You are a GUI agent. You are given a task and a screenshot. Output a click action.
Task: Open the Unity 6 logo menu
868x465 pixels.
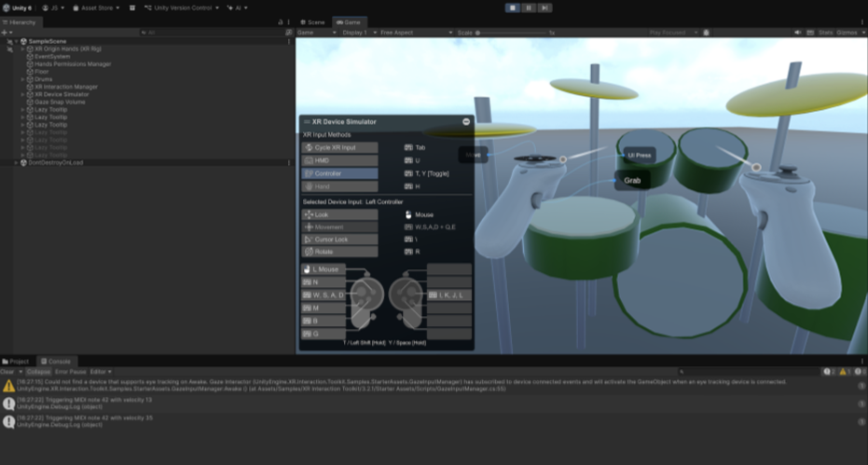[17, 7]
